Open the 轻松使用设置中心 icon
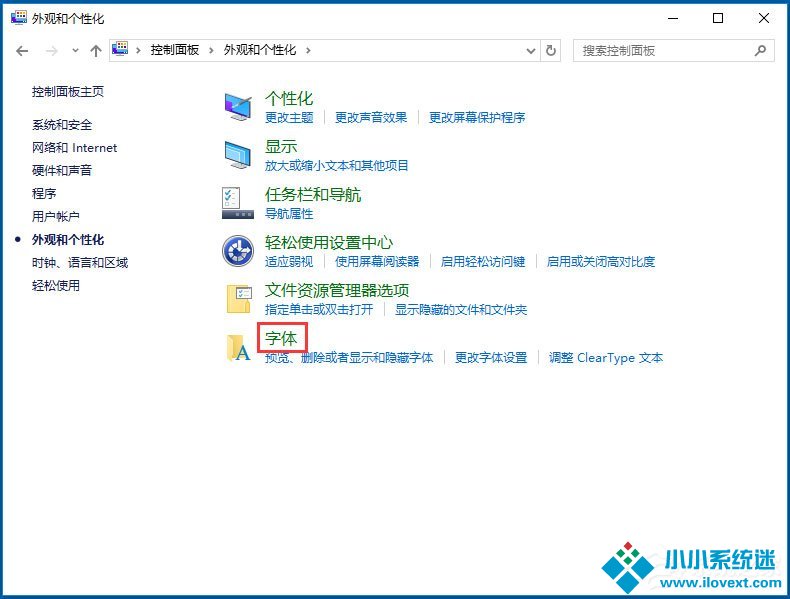The width and height of the screenshot is (790, 599). point(238,251)
